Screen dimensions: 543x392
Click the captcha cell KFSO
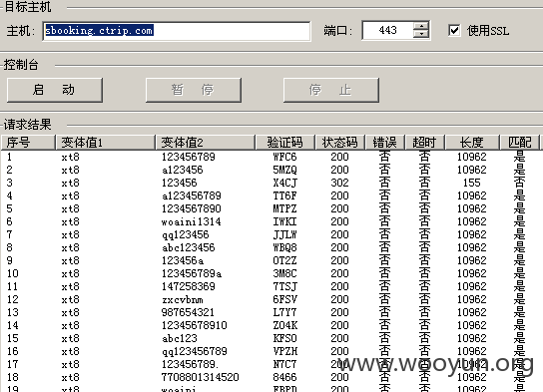coord(284,338)
